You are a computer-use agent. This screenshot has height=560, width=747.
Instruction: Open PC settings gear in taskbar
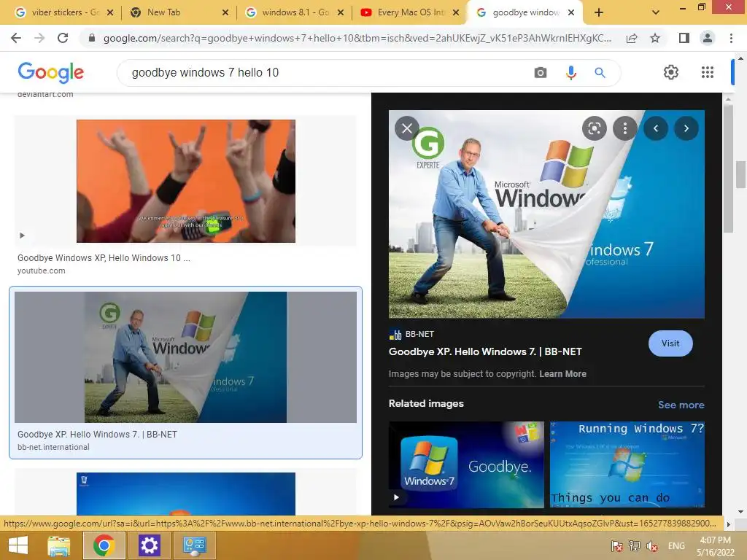149,545
